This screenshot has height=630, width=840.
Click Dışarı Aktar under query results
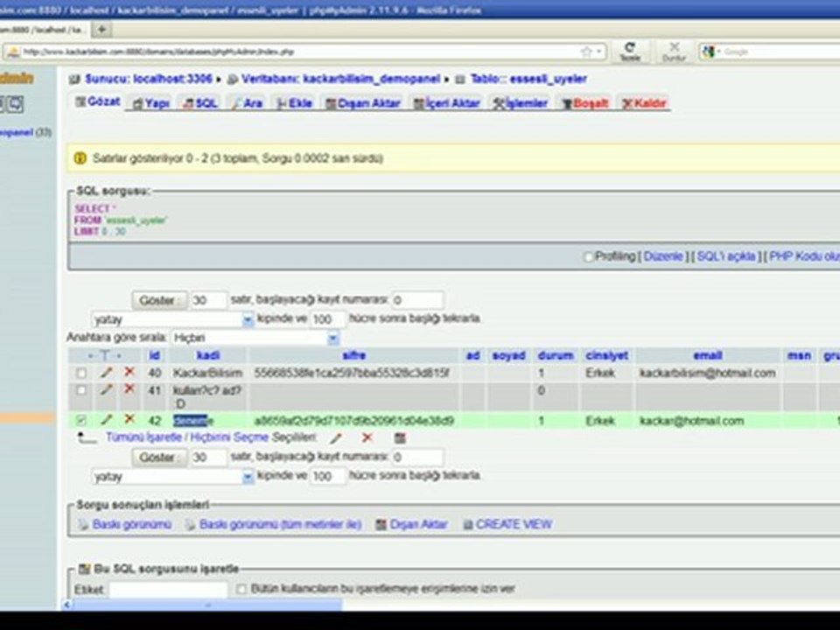(418, 524)
